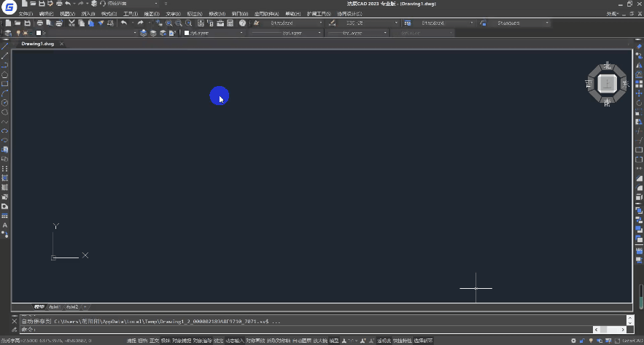Toggle 捕捉 snap mode in status bar

pyautogui.click(x=131, y=341)
